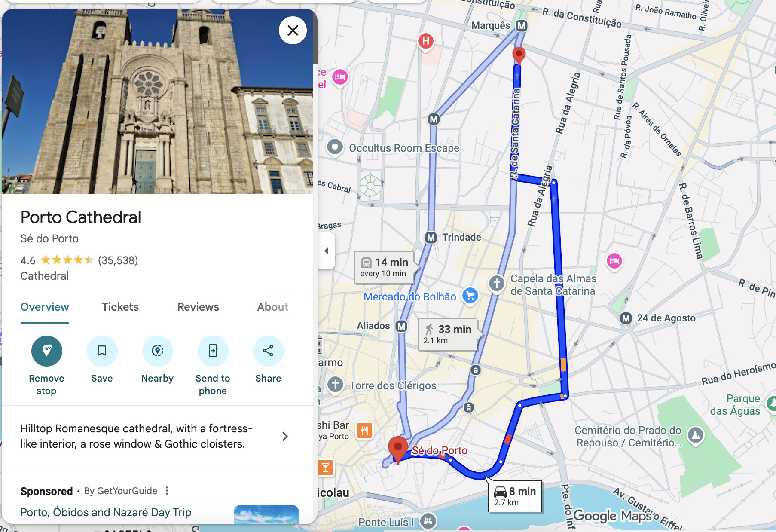776x532 pixels.
Task: Expand the cathedral description chevron
Action: (x=284, y=436)
